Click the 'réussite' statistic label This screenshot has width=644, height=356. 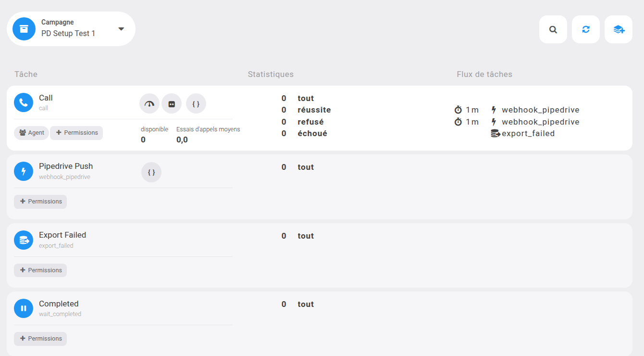coord(314,110)
